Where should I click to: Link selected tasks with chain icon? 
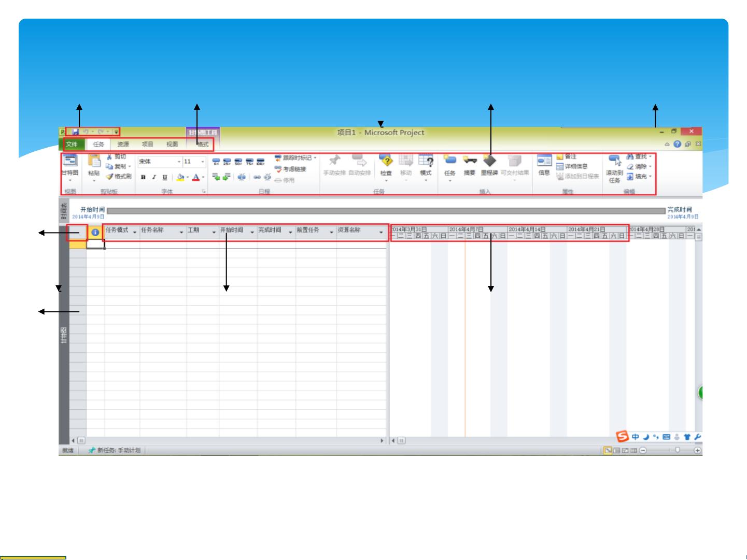pos(257,177)
